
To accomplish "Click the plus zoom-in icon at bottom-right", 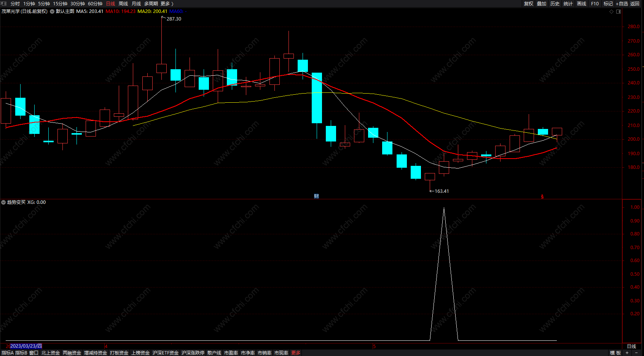I will (627, 353).
